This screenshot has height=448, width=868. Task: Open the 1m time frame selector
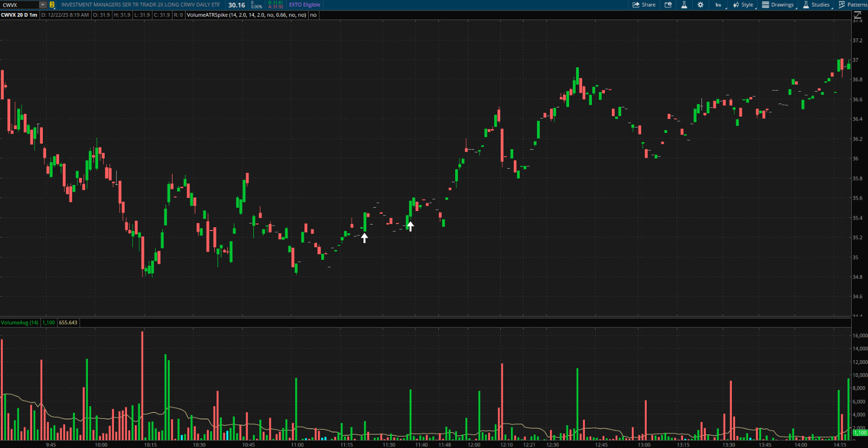(x=719, y=5)
